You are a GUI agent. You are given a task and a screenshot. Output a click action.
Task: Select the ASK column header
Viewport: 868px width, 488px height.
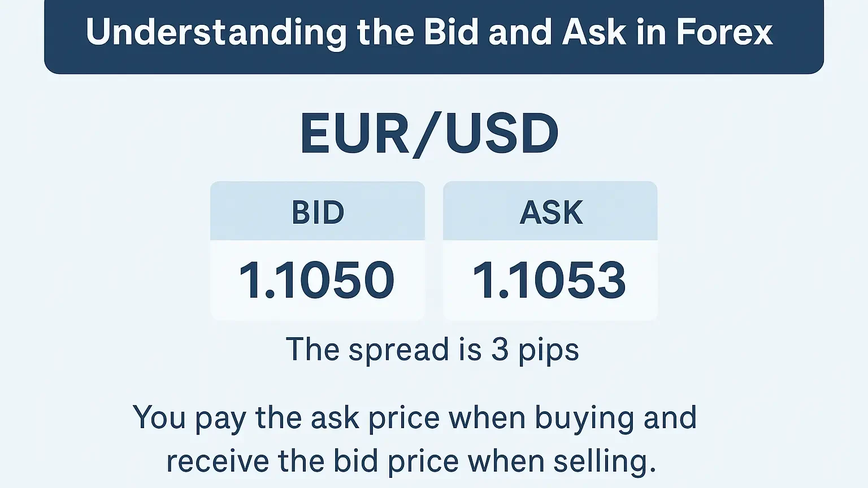(550, 212)
